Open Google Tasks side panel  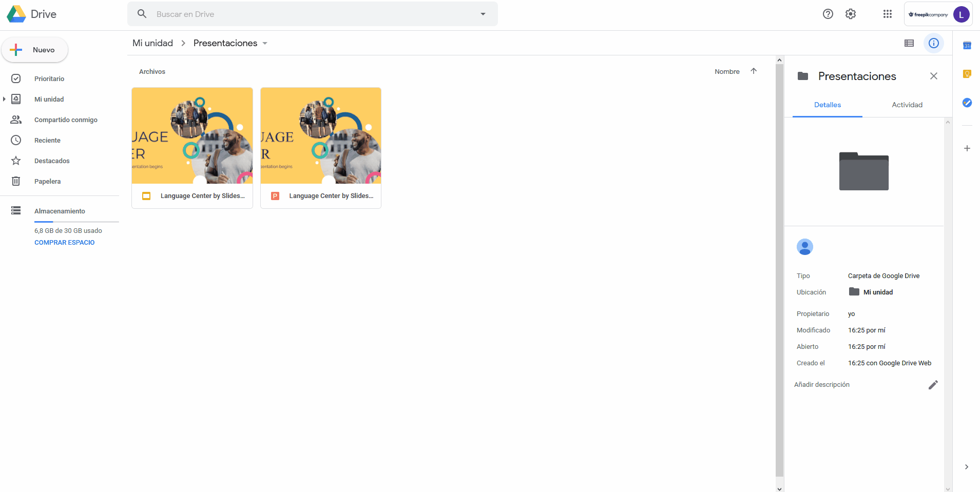(x=967, y=103)
